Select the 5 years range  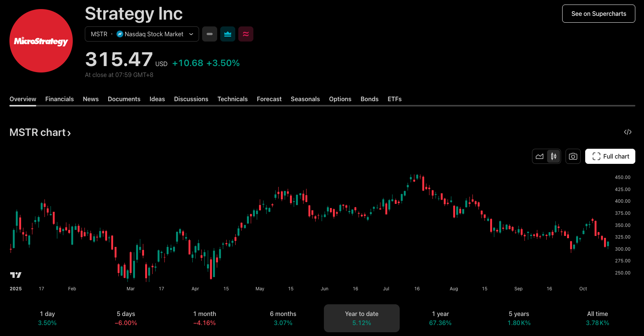[x=519, y=318]
